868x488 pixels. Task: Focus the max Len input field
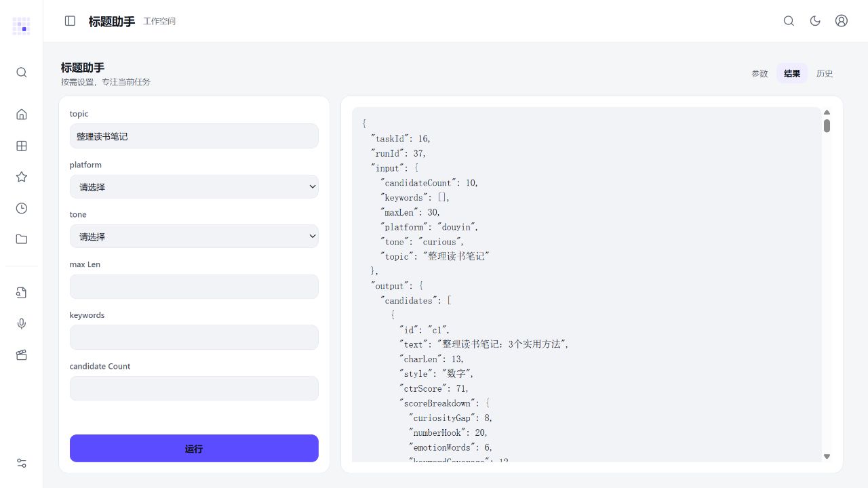tap(194, 287)
